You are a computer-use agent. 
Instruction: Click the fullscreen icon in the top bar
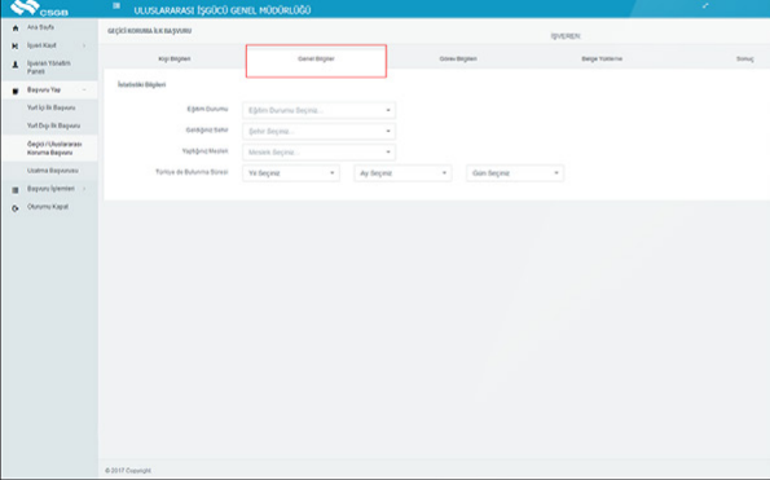coord(707,8)
